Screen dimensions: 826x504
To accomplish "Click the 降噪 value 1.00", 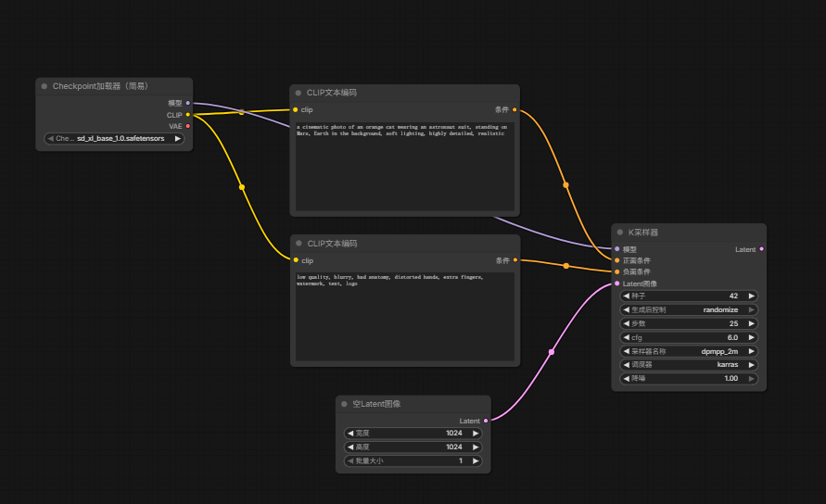I will [731, 378].
